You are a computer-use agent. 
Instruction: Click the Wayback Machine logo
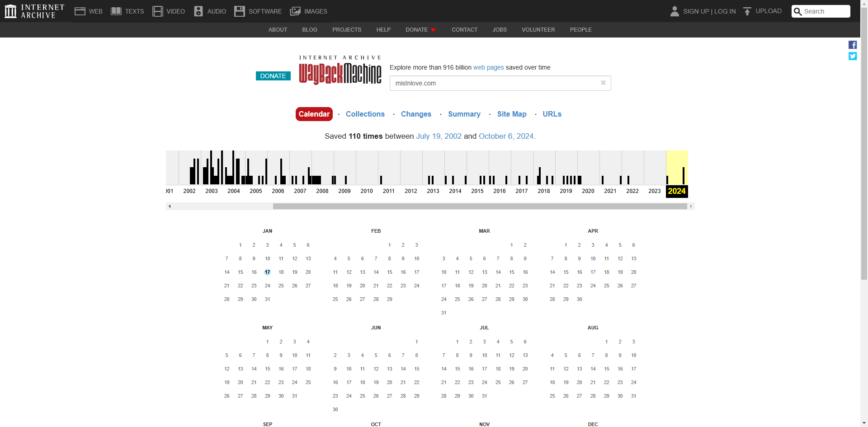click(x=340, y=70)
